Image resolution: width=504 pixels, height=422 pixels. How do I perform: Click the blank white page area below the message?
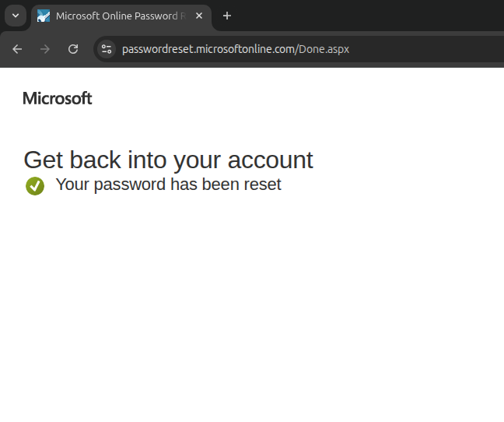252,311
